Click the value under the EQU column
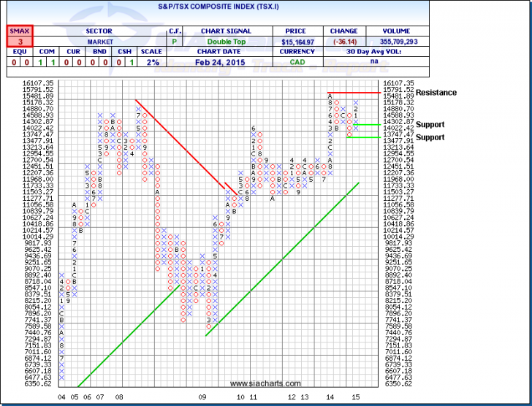532x406 pixels. pyautogui.click(x=15, y=63)
